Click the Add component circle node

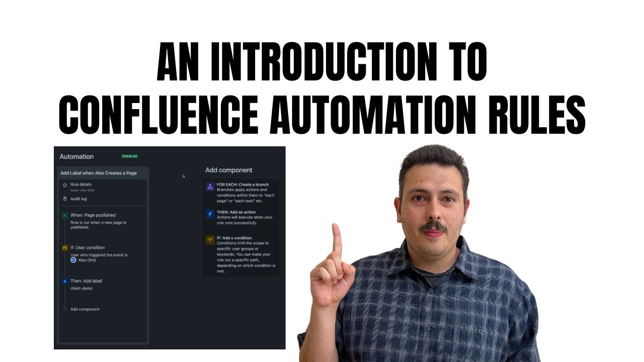click(65, 309)
